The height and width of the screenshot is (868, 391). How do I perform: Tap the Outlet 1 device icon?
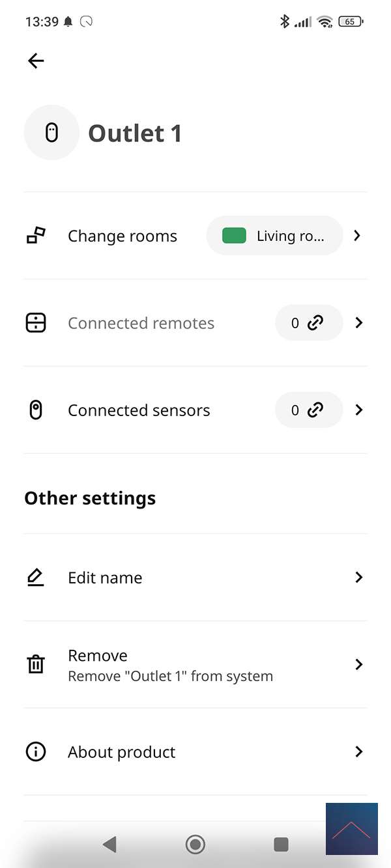(51, 133)
